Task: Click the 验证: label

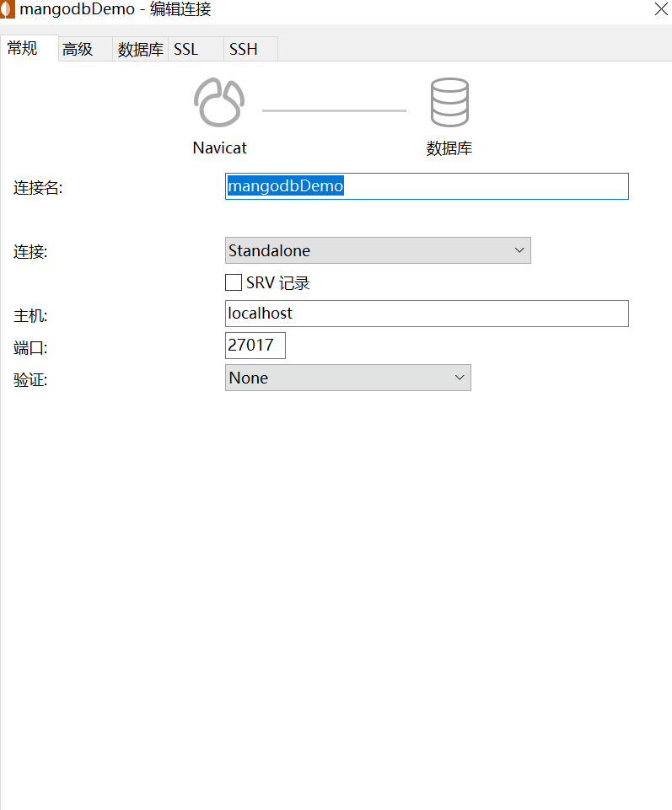Action: tap(30, 379)
